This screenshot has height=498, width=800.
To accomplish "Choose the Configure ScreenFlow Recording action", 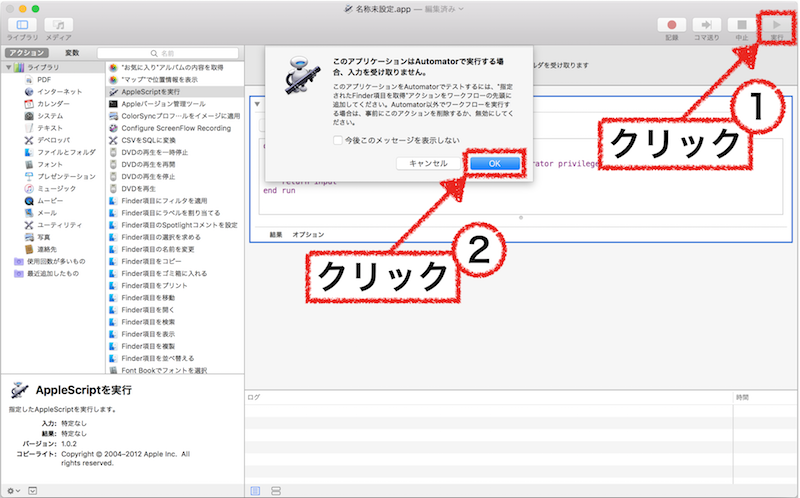I will [x=174, y=128].
